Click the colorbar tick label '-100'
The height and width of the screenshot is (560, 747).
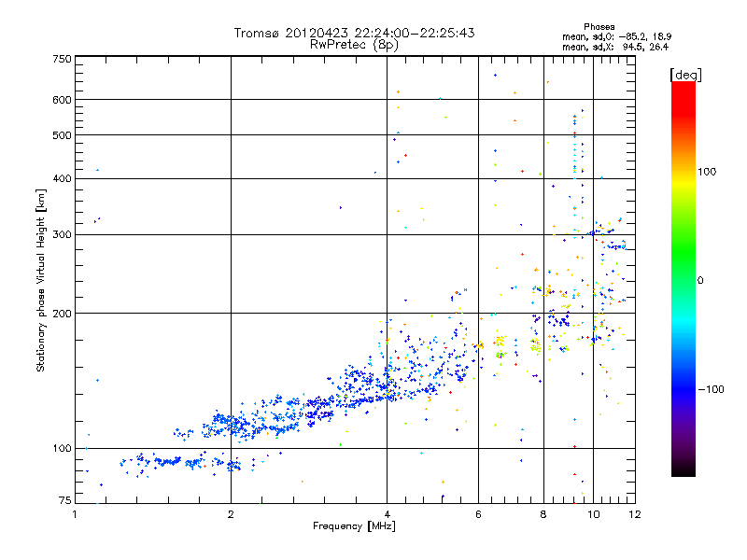click(711, 389)
